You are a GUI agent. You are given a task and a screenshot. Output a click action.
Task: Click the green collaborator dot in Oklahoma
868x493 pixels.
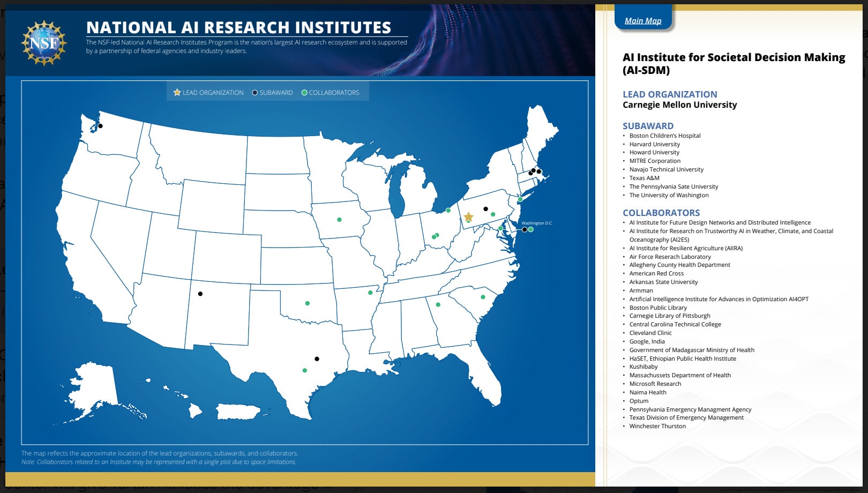tap(307, 303)
